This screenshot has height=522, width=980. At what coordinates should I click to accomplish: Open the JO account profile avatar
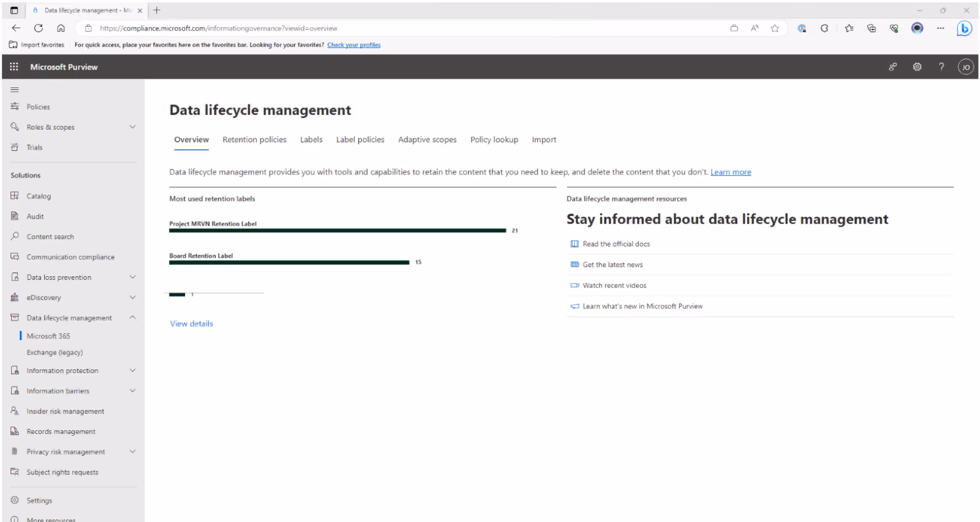point(966,67)
